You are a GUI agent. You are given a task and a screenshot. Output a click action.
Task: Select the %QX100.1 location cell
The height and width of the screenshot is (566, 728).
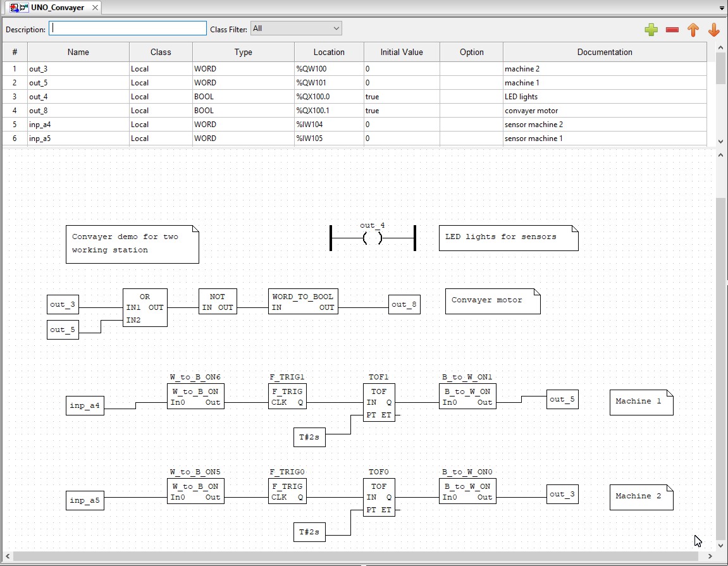click(329, 111)
